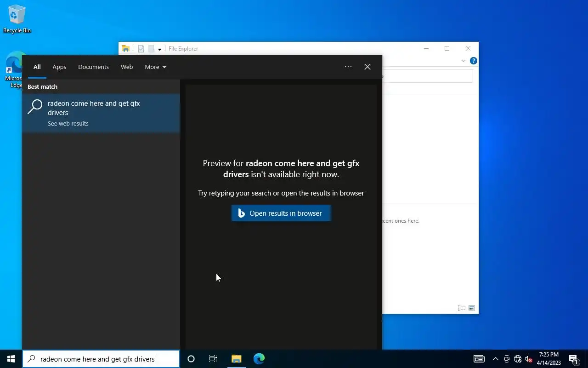Switch to the Apps search tab
This screenshot has width=588, height=368.
point(59,67)
